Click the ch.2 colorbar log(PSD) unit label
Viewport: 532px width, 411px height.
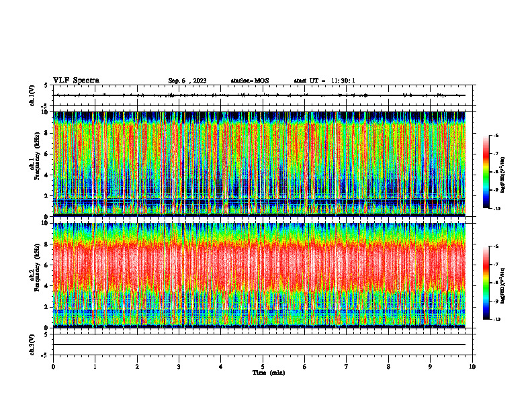click(x=503, y=285)
